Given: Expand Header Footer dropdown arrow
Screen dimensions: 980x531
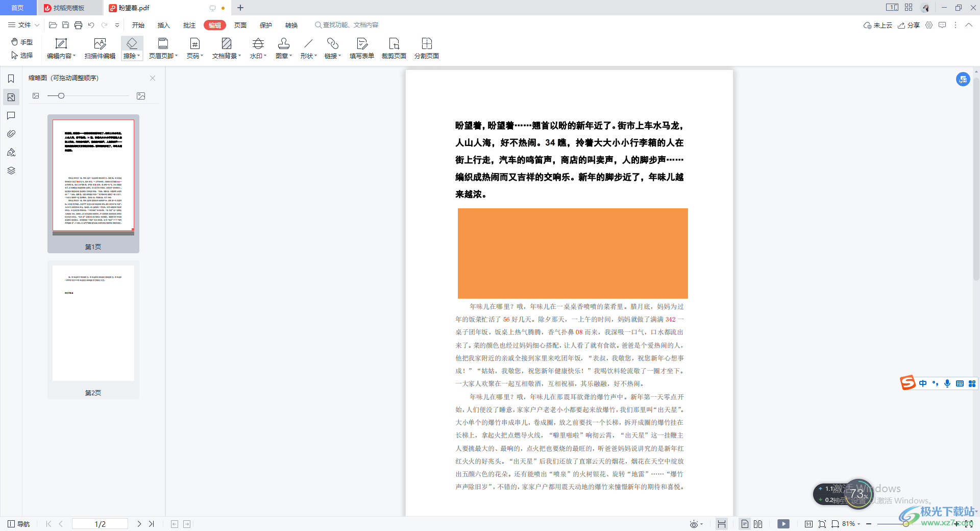Looking at the screenshot, I should (x=177, y=56).
